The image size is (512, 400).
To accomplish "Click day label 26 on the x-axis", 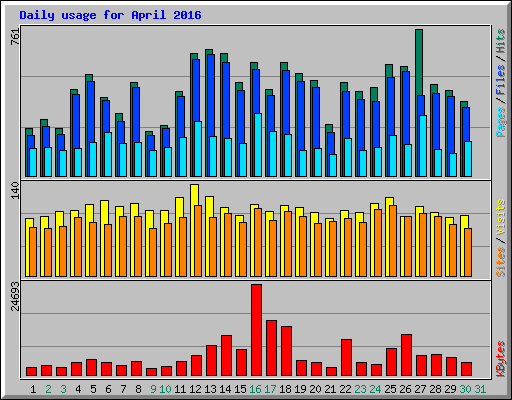I will (x=405, y=389).
